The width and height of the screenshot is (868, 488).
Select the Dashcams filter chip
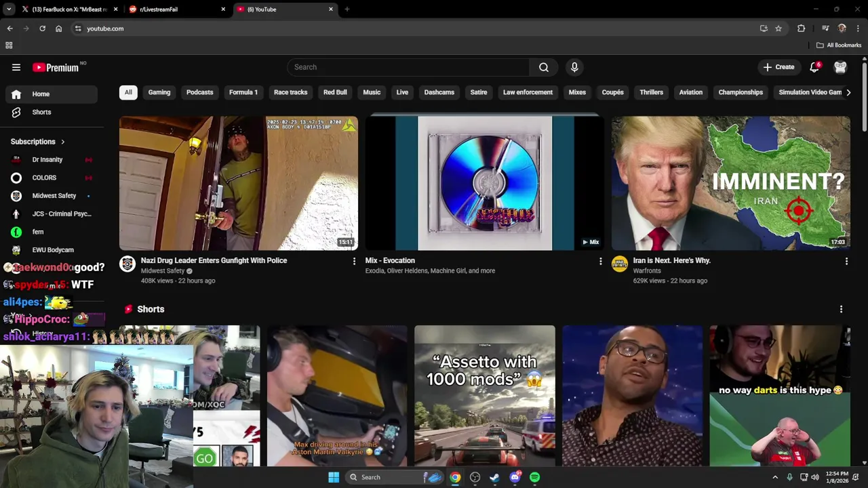[439, 92]
